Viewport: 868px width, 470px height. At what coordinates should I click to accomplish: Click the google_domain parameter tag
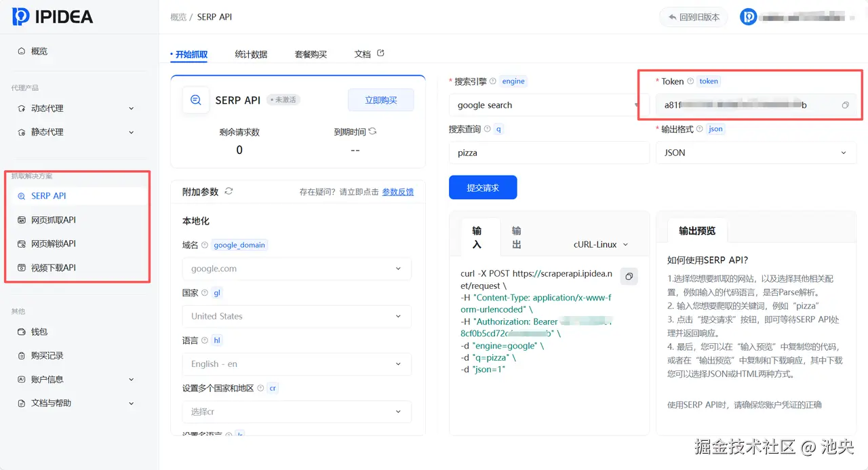pyautogui.click(x=239, y=245)
